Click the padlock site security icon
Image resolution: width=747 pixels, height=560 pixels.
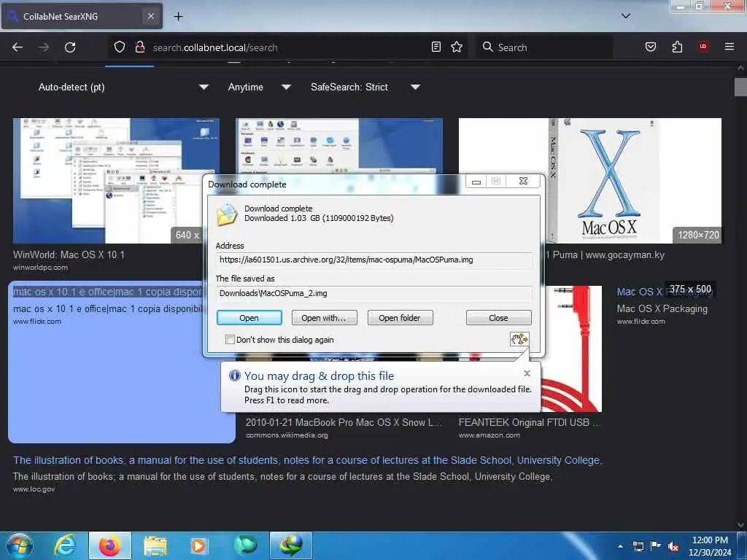(x=140, y=47)
